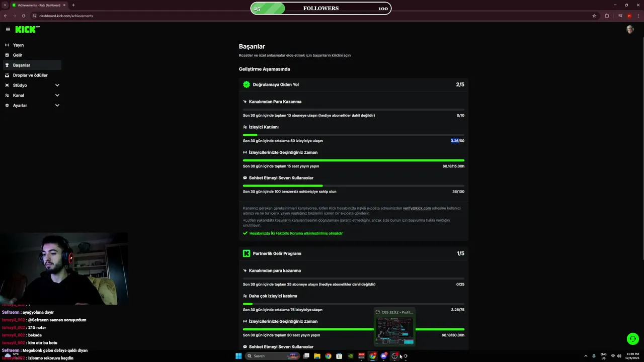Click the Partnerlik Gelir Programı Kick icon
The image size is (644, 362).
[247, 253]
